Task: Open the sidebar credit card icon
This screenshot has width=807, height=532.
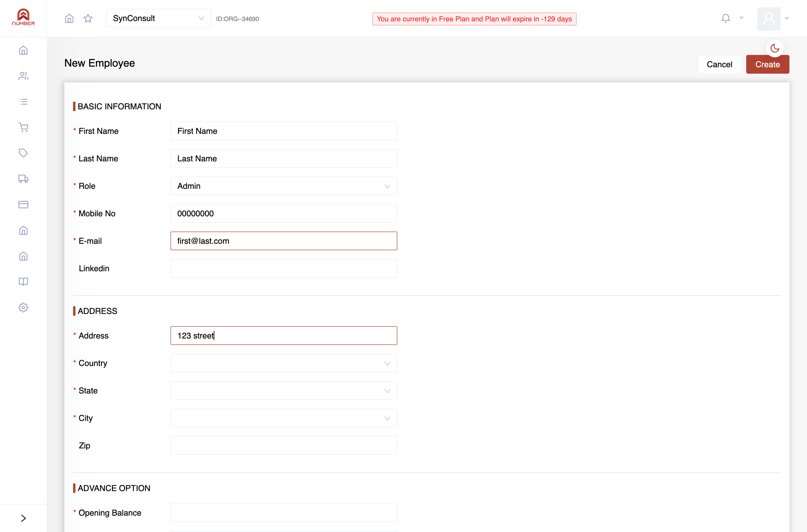Action: [23, 205]
